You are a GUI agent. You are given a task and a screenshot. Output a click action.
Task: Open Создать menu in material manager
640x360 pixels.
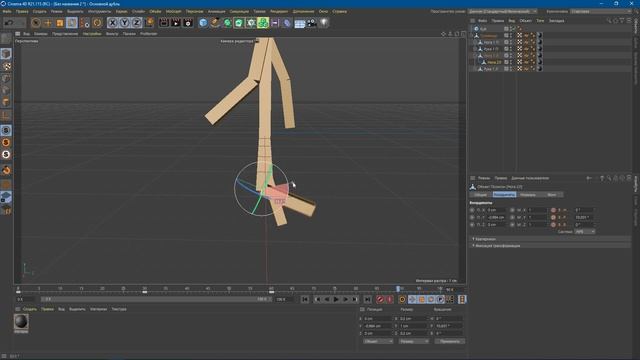pos(29,309)
